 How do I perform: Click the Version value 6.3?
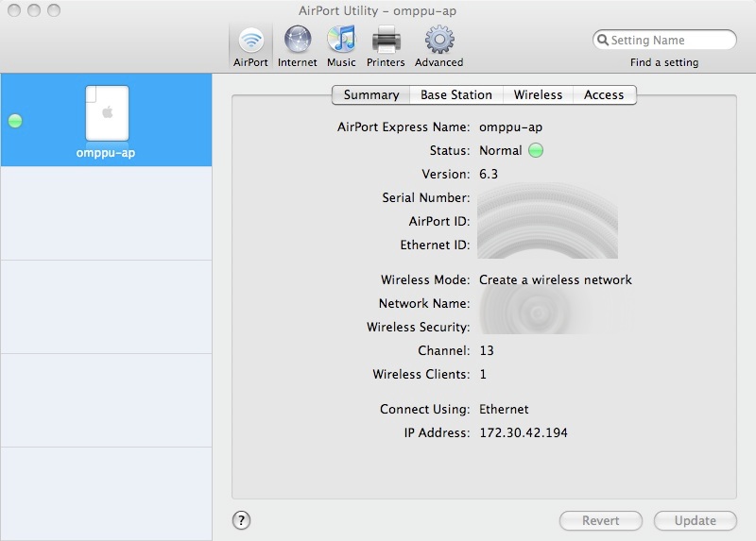point(489,174)
